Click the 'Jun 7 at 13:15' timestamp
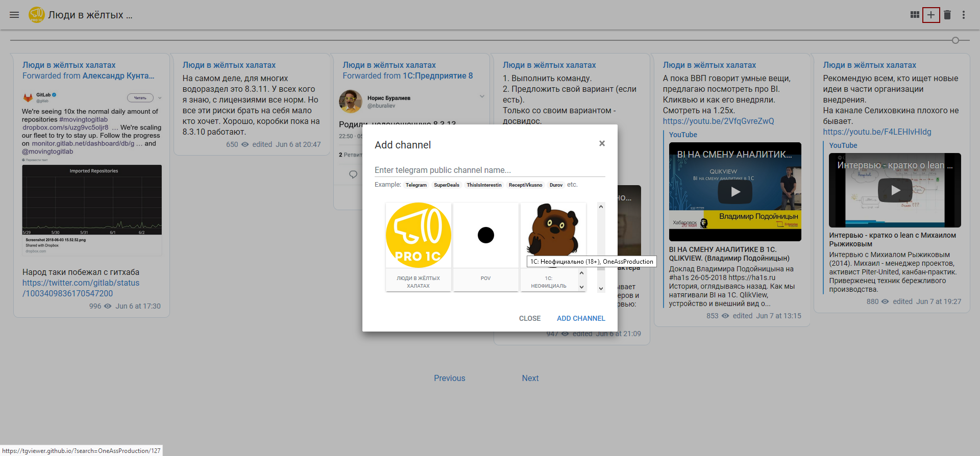The width and height of the screenshot is (980, 456). 778,316
